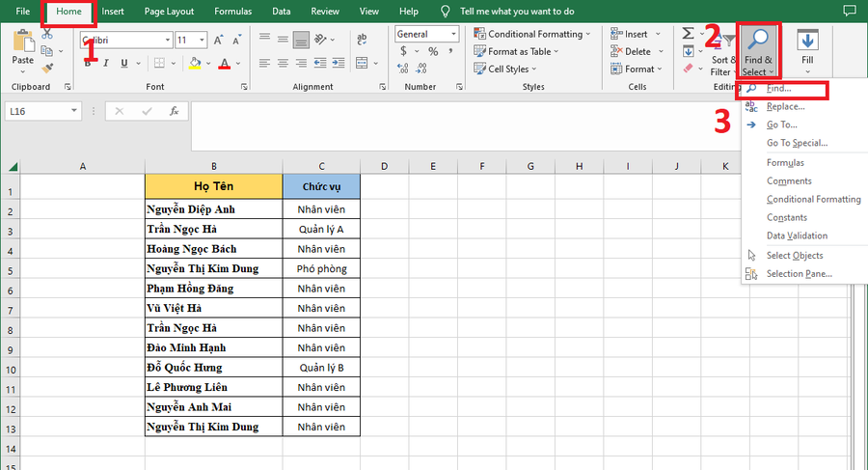
Task: Click Merge & Center icon
Action: coord(362,63)
